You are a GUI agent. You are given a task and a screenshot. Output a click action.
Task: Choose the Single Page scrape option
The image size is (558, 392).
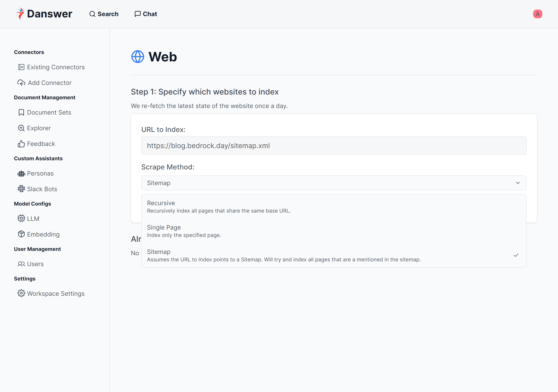[184, 231]
